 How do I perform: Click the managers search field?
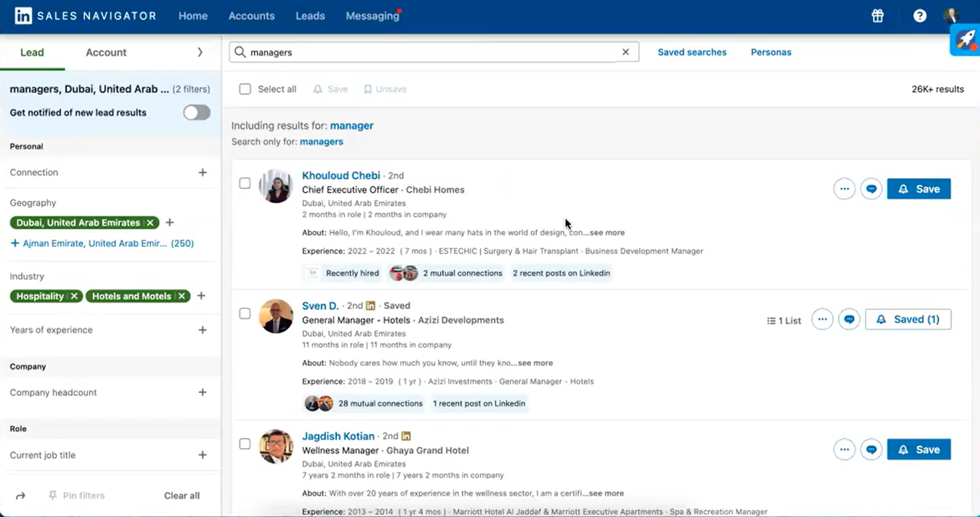[x=433, y=52]
